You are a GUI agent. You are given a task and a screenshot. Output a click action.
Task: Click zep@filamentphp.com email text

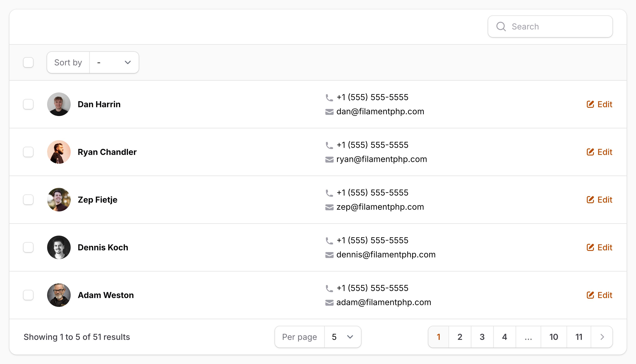point(380,207)
